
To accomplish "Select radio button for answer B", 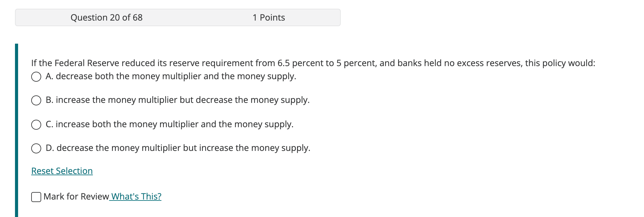I will tap(37, 100).
